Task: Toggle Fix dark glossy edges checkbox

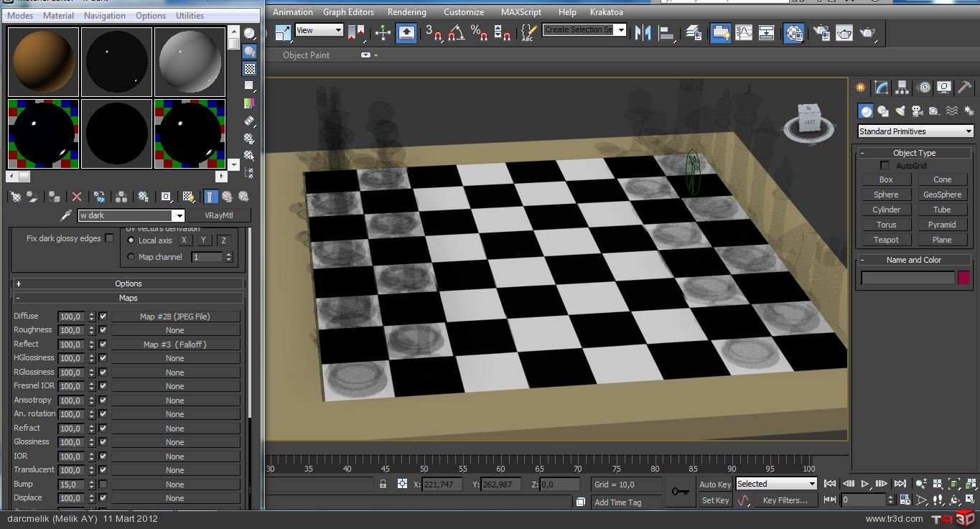Action: pos(109,238)
